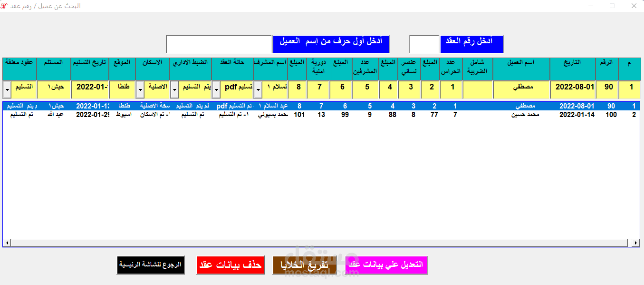Click the application logo icon in title bar
This screenshot has height=285, width=644.
point(4,6)
